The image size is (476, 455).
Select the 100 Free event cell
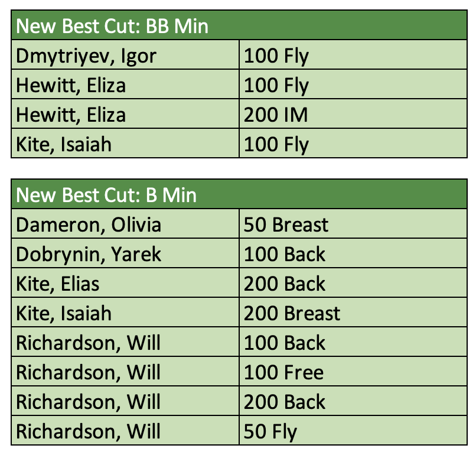point(283,372)
